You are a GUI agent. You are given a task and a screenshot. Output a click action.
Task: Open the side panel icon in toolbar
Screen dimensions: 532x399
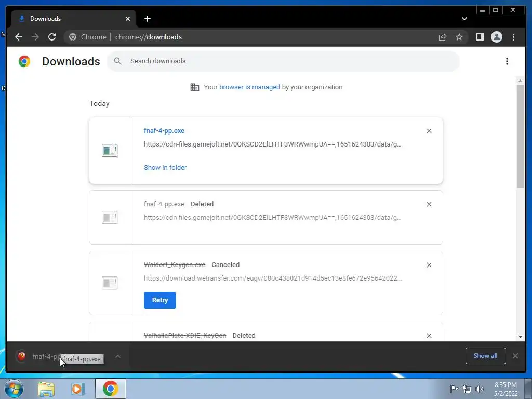[x=480, y=37]
